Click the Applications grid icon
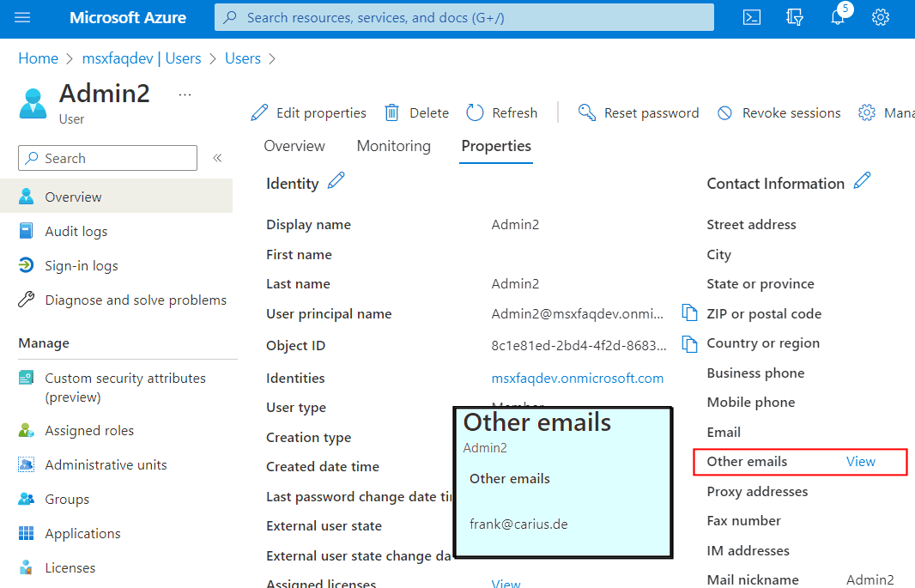Screen dimensions: 915x588 26,533
